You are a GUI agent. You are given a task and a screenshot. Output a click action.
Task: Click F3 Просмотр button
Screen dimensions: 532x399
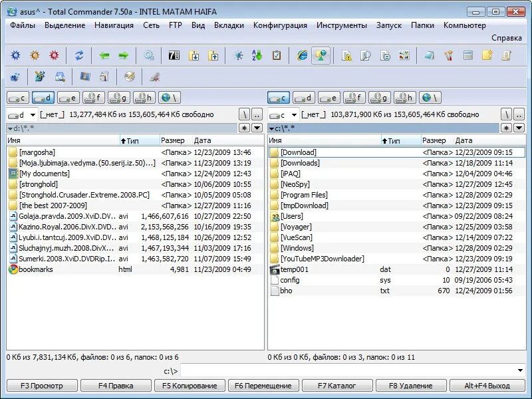(x=42, y=386)
